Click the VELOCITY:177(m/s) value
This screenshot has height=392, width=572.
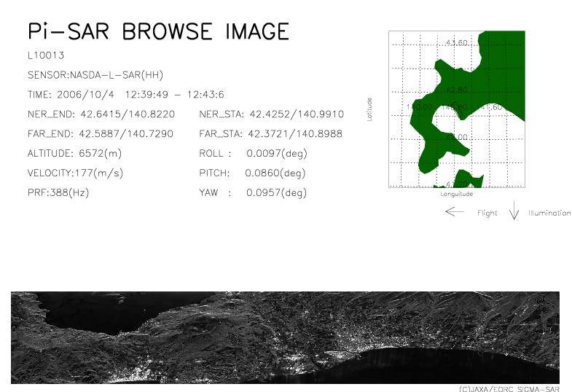click(75, 173)
